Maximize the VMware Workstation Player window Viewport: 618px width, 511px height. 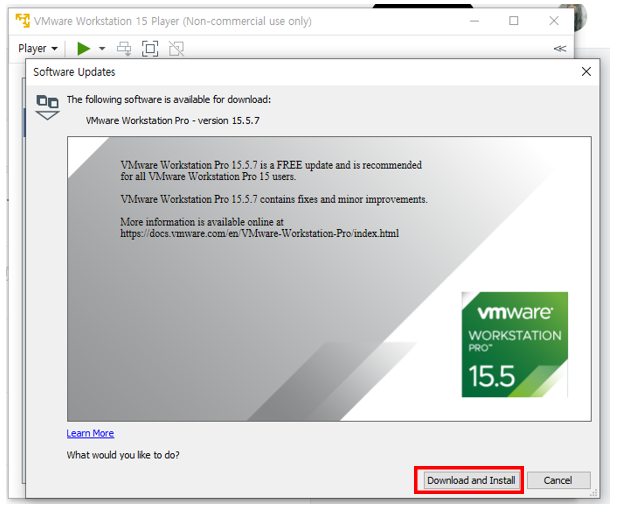(514, 21)
